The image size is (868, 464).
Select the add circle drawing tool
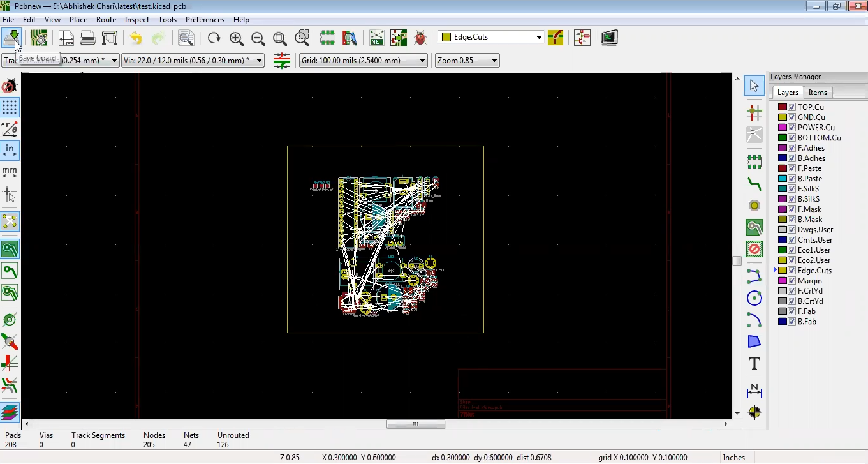pyautogui.click(x=754, y=298)
